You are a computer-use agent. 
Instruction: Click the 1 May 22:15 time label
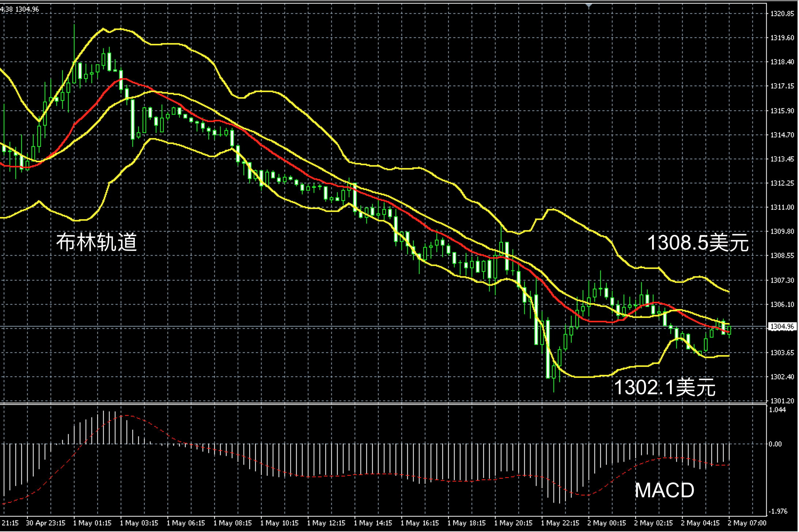[560, 523]
